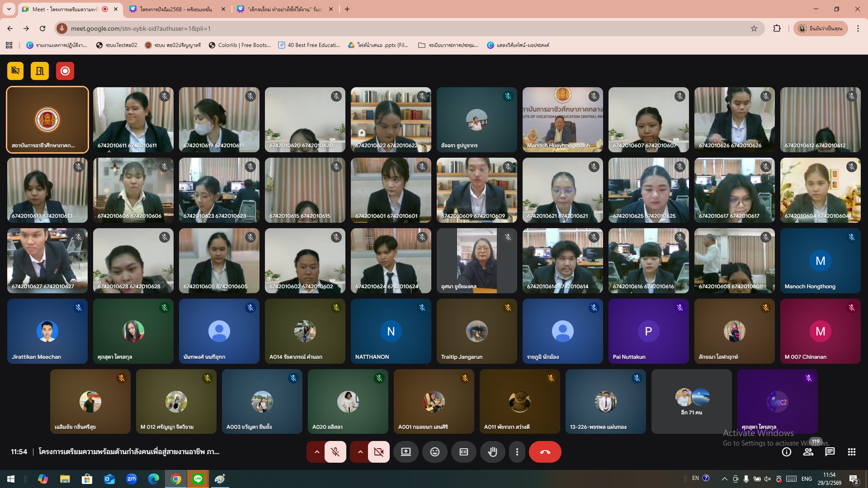Open the meeting details info icon
This screenshot has height=488, width=868.
[x=786, y=452]
